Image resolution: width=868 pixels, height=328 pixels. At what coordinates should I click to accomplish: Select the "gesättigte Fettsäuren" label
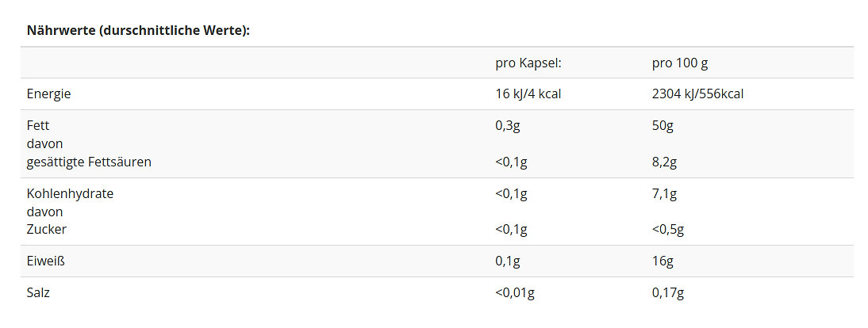[x=89, y=162]
